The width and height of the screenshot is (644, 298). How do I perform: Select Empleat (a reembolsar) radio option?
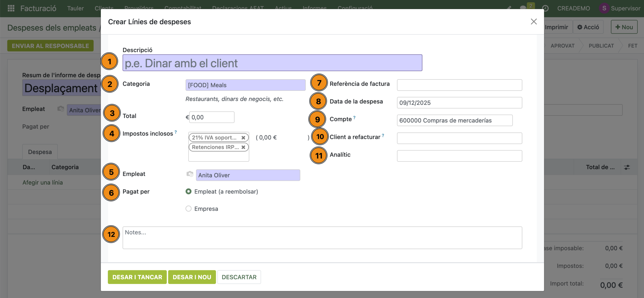188,191
